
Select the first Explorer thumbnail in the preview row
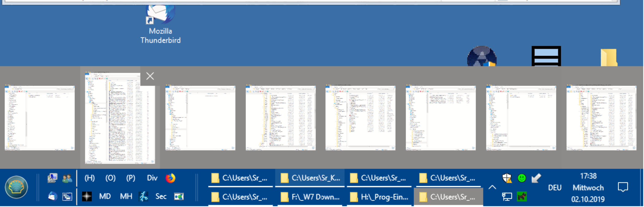[40, 118]
